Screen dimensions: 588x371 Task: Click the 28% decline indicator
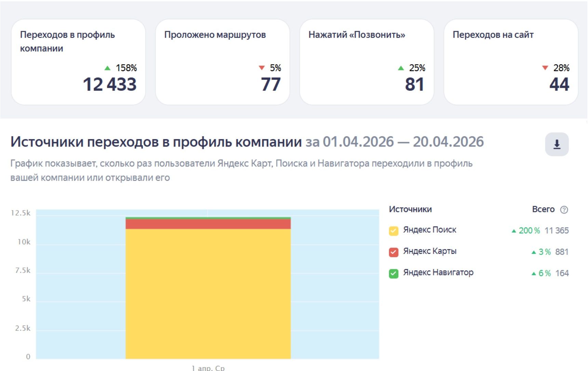pyautogui.click(x=556, y=68)
